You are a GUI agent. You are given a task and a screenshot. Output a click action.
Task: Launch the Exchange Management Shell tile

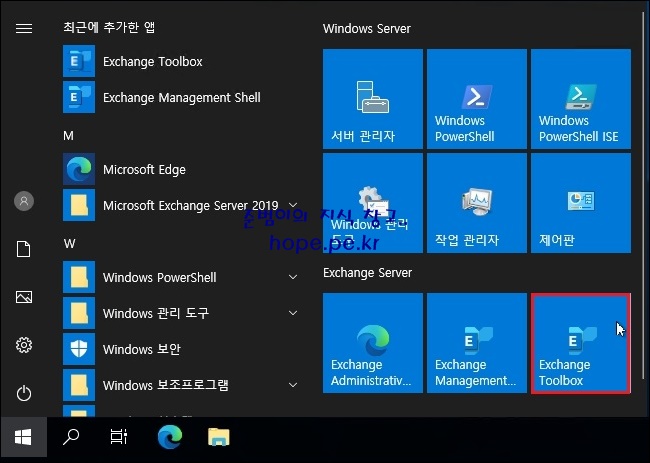pyautogui.click(x=477, y=343)
